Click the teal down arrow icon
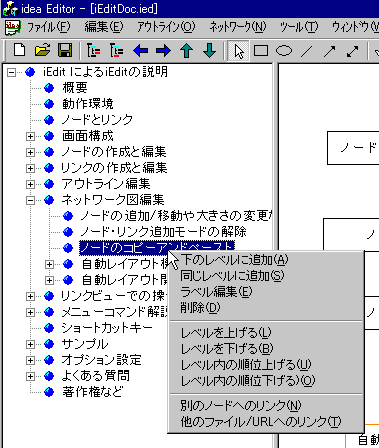The width and height of the screenshot is (379, 448). click(209, 51)
